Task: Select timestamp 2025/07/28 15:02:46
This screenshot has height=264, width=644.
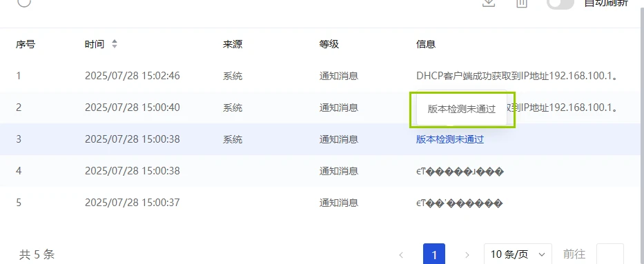Action: pyautogui.click(x=133, y=76)
